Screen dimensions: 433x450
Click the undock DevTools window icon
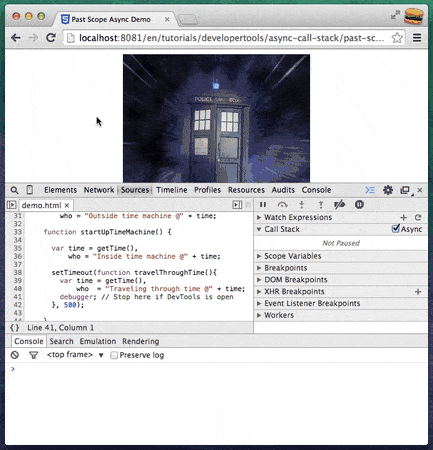405,190
